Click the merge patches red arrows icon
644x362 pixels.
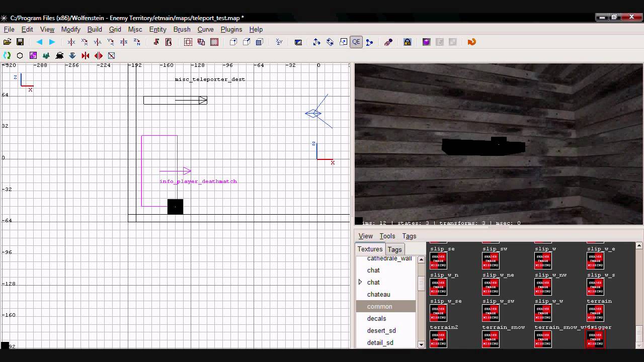click(x=86, y=55)
